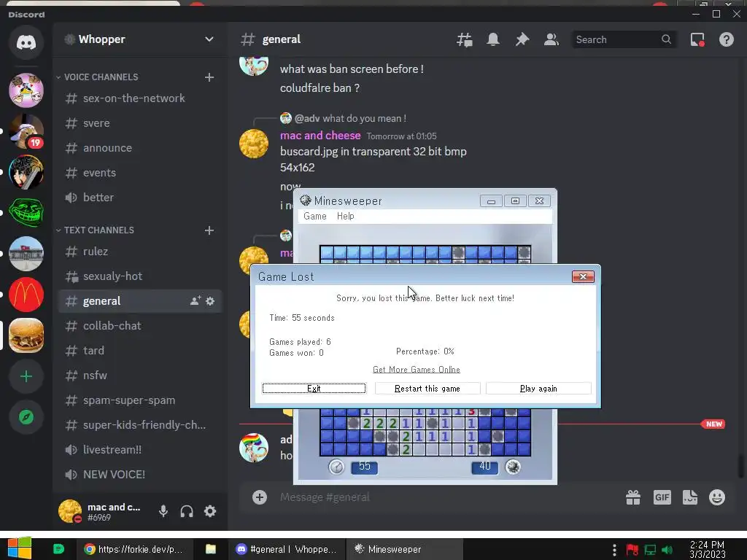Open the emoji picker
The height and width of the screenshot is (560, 747).
717,497
